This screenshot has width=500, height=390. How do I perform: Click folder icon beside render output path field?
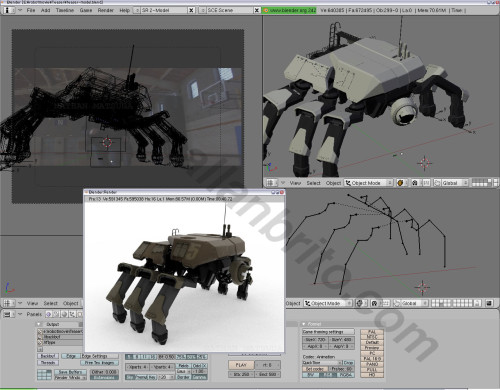pos(40,331)
